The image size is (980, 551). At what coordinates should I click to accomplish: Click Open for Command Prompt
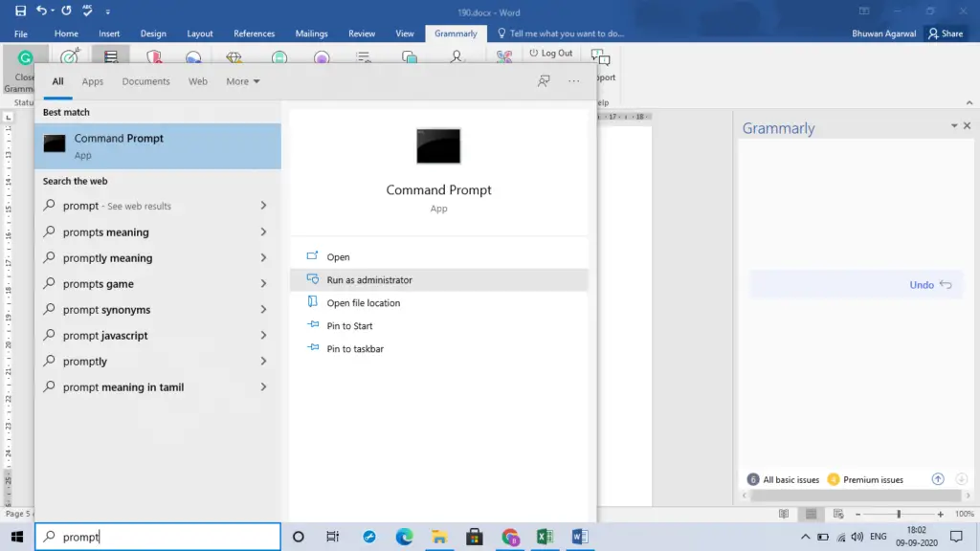[438, 256]
